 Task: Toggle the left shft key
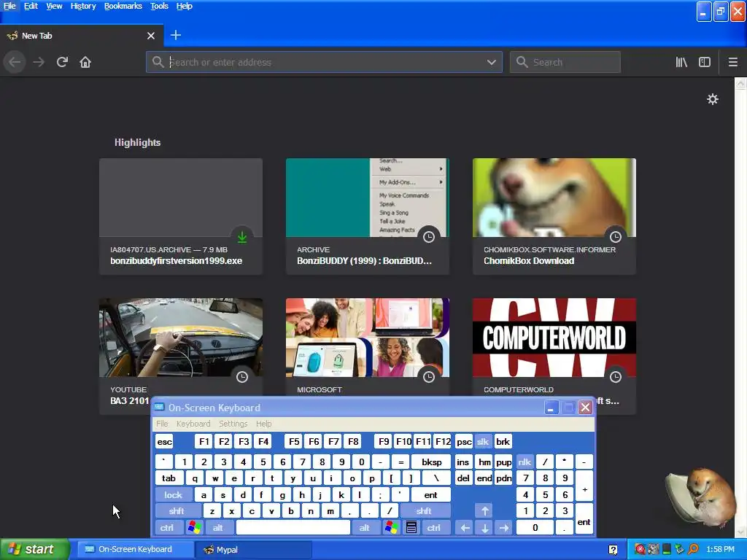[177, 511]
